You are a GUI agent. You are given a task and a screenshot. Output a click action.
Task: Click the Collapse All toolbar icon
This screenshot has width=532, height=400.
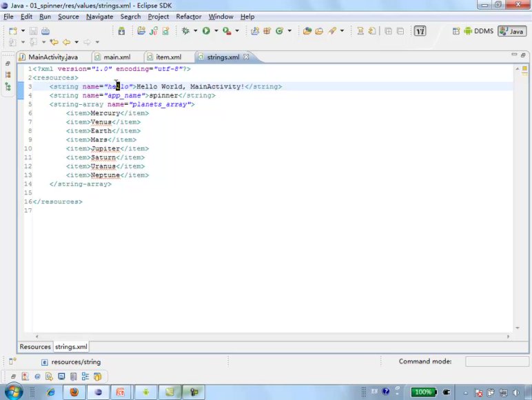click(400, 31)
